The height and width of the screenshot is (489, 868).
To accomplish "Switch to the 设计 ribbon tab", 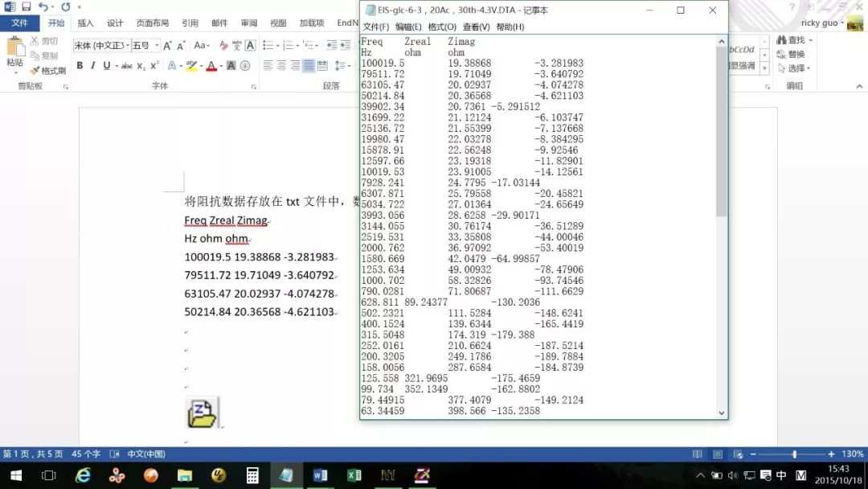I will coord(115,23).
